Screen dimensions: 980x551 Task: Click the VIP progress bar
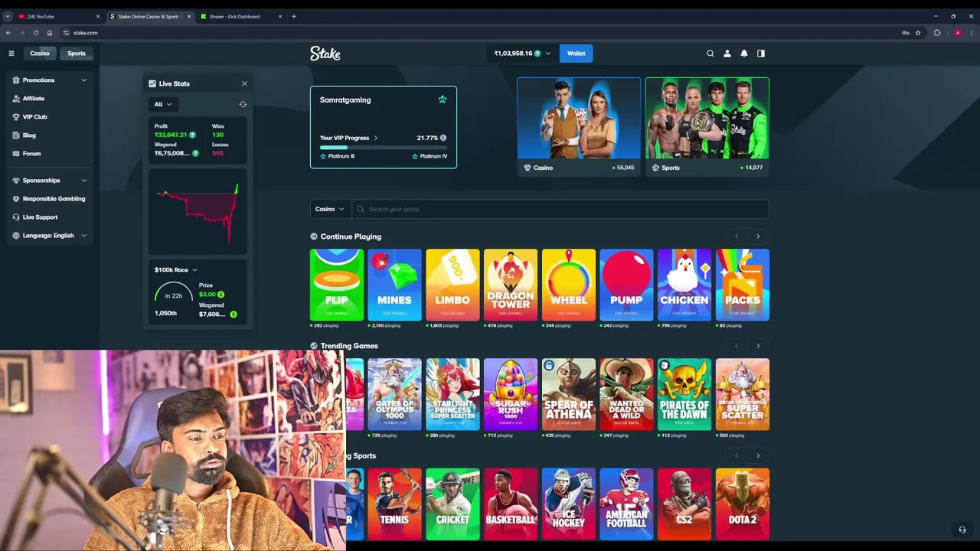coord(383,147)
